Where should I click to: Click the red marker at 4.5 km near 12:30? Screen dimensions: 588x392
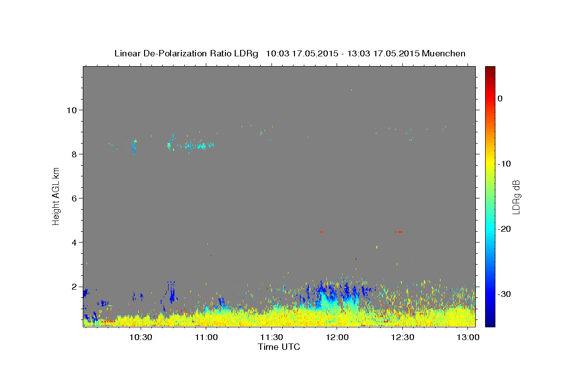399,232
